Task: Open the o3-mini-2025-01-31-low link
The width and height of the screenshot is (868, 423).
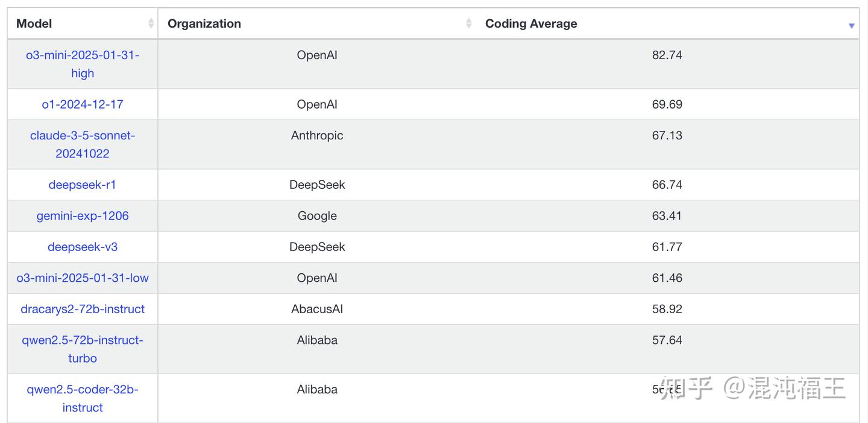Action: [83, 278]
